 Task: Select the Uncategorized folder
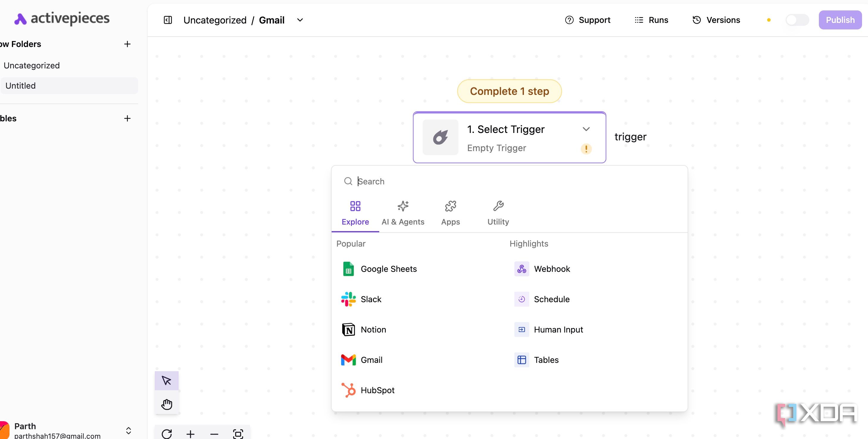(x=32, y=65)
